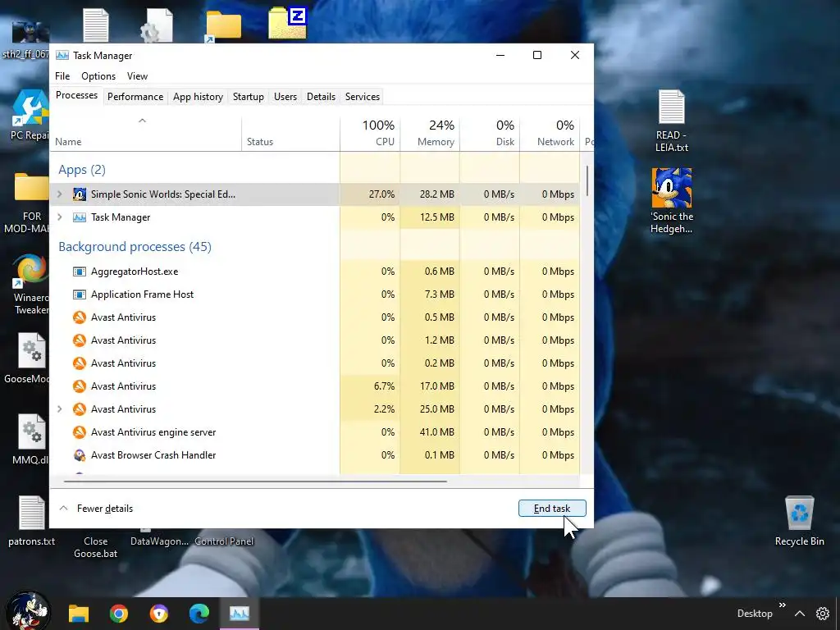Sort by the Network column header

[550, 133]
